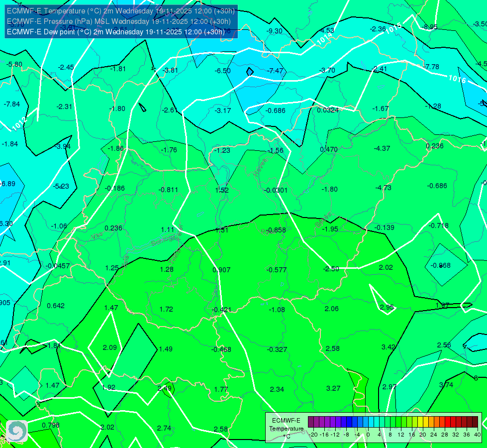Click the dew point value -0.139
The image size is (487, 448).
[x=384, y=227]
